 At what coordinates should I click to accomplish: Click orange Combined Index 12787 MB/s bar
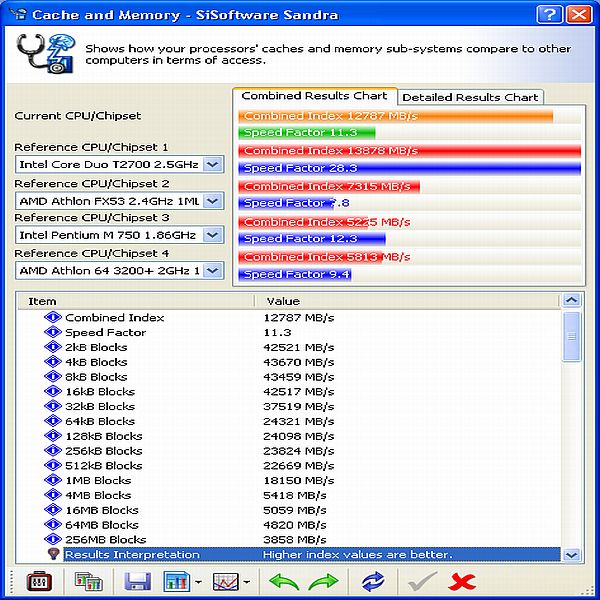click(396, 116)
